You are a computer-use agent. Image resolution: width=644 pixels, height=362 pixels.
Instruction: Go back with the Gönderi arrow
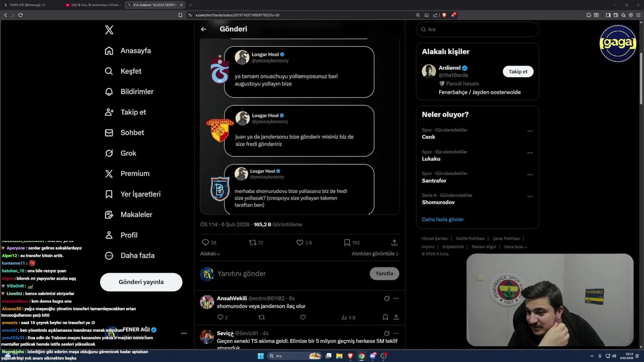click(204, 29)
